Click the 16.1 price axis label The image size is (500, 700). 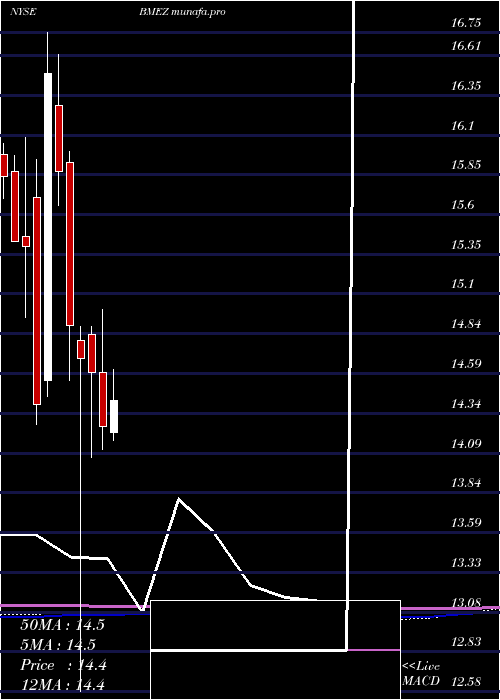[x=462, y=126]
